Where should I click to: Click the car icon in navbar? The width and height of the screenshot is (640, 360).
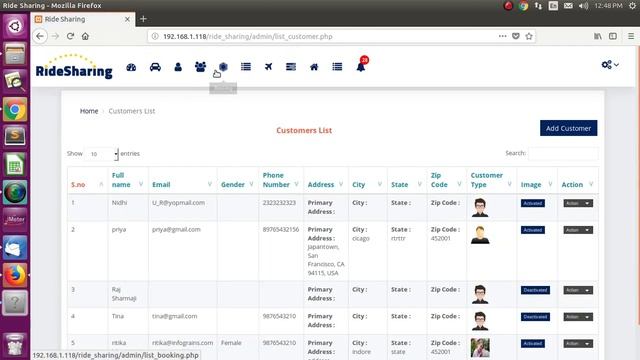pyautogui.click(x=155, y=67)
